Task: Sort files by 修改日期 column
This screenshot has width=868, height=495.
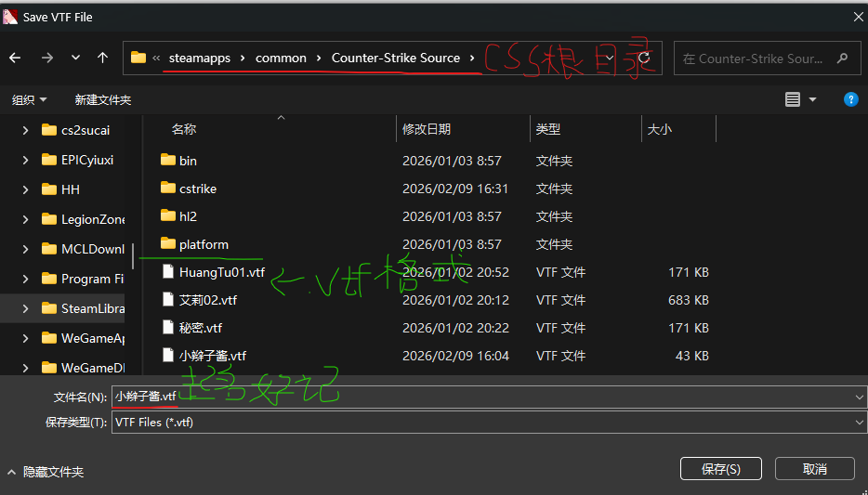Action: pyautogui.click(x=427, y=129)
